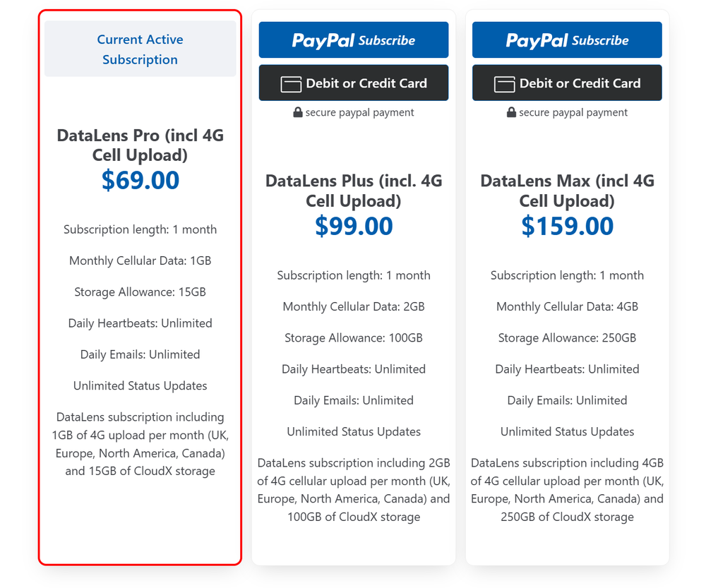The width and height of the screenshot is (706, 588).
Task: Subscribe to DataLens Max with PayPal
Action: tap(567, 40)
